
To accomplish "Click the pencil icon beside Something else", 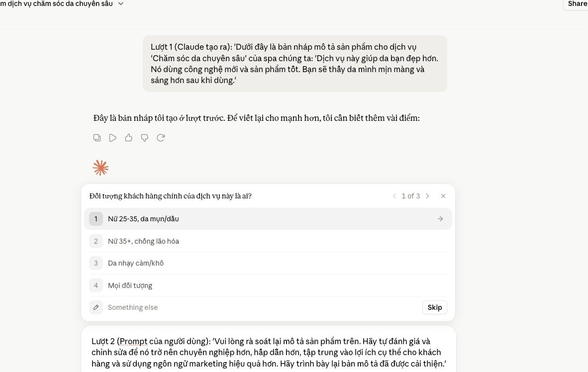I will tap(96, 307).
